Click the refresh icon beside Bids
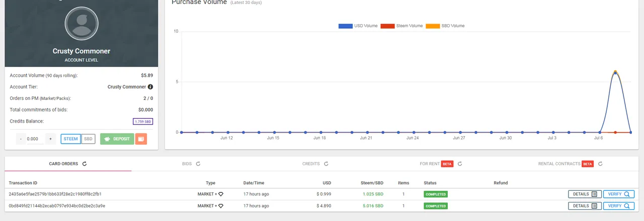 [198, 164]
